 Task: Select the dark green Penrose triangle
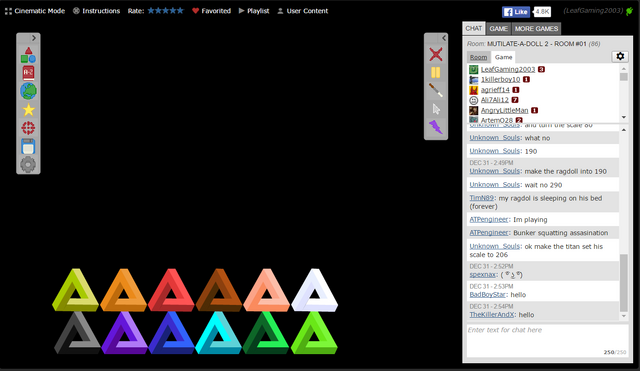coord(266,333)
